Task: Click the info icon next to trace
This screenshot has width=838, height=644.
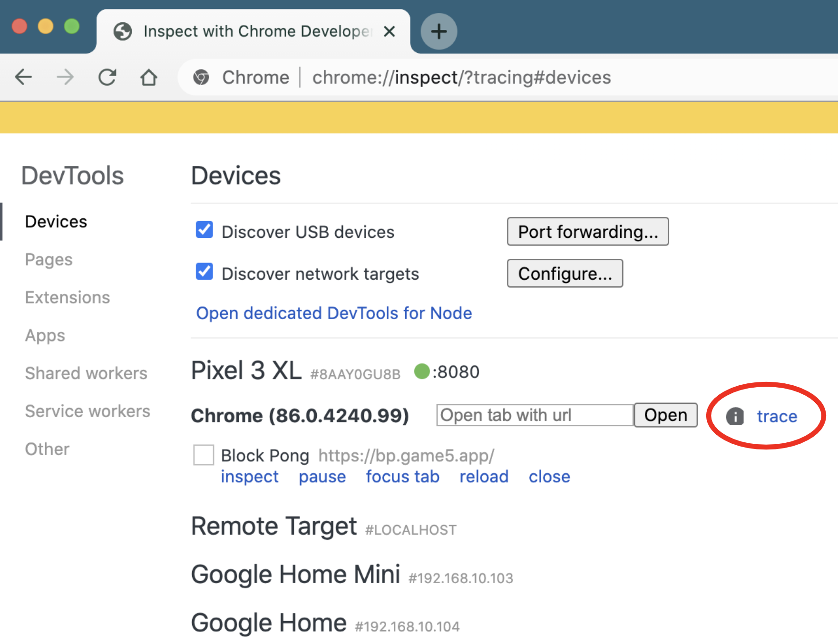Action: click(x=735, y=416)
